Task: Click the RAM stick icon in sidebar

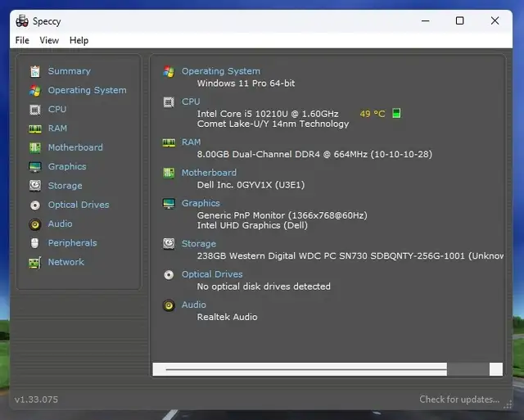Action: pyautogui.click(x=34, y=129)
